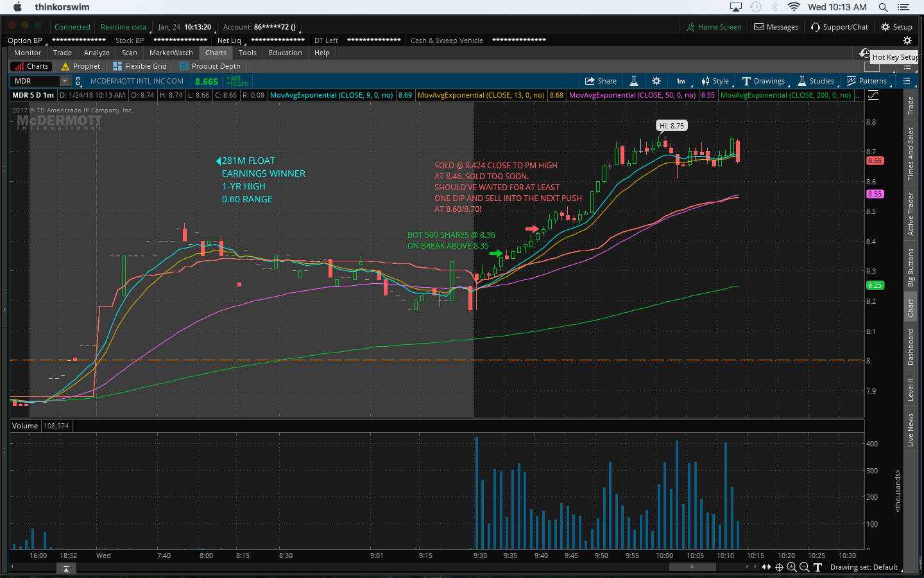924x578 pixels.
Task: Switch to the Help tab
Action: [x=322, y=53]
